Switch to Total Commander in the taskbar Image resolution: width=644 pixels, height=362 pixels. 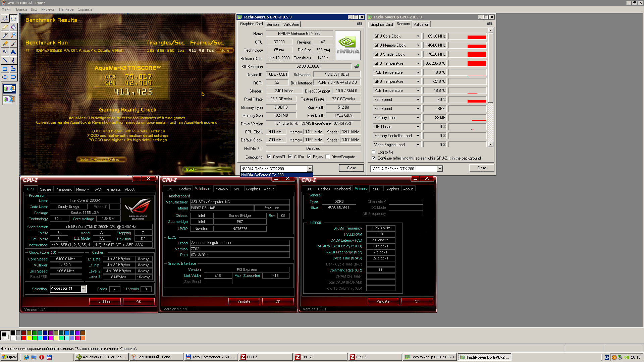(x=211, y=357)
